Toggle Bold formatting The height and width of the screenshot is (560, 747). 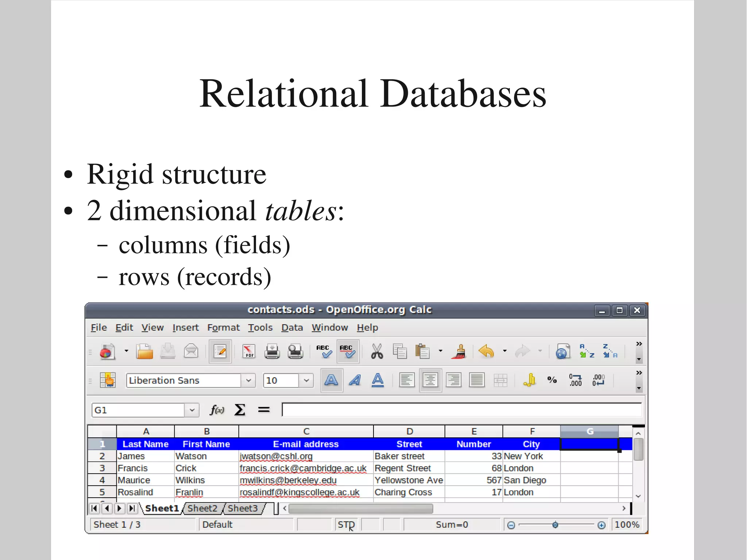pos(331,380)
